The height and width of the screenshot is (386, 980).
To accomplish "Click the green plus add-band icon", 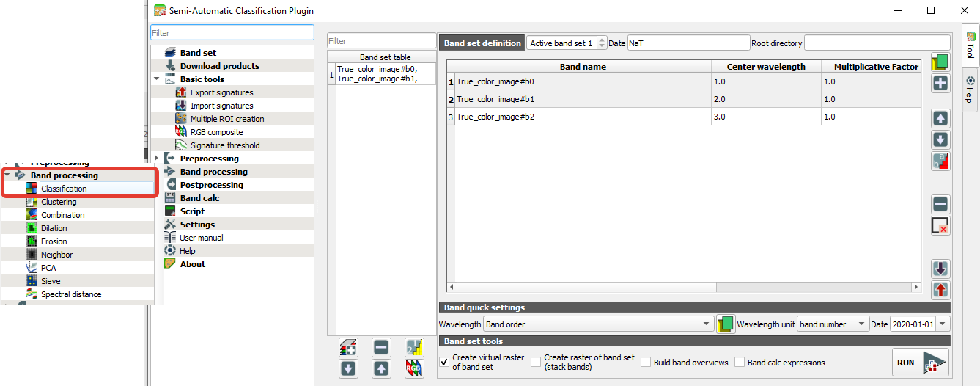I will pyautogui.click(x=940, y=83).
